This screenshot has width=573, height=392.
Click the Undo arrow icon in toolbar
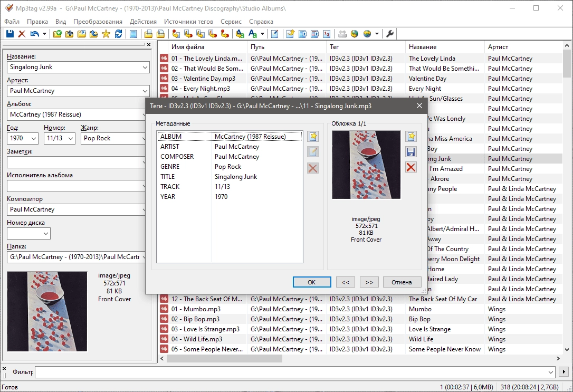pyautogui.click(x=34, y=34)
